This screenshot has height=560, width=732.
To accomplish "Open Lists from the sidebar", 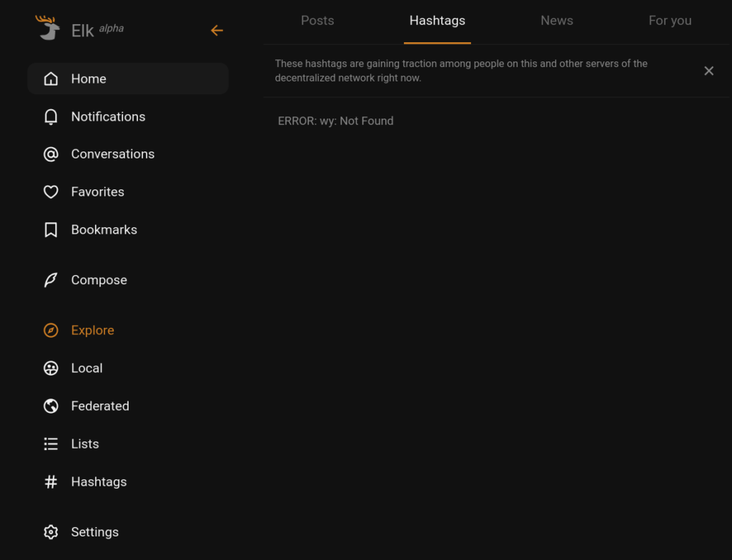I will click(84, 444).
